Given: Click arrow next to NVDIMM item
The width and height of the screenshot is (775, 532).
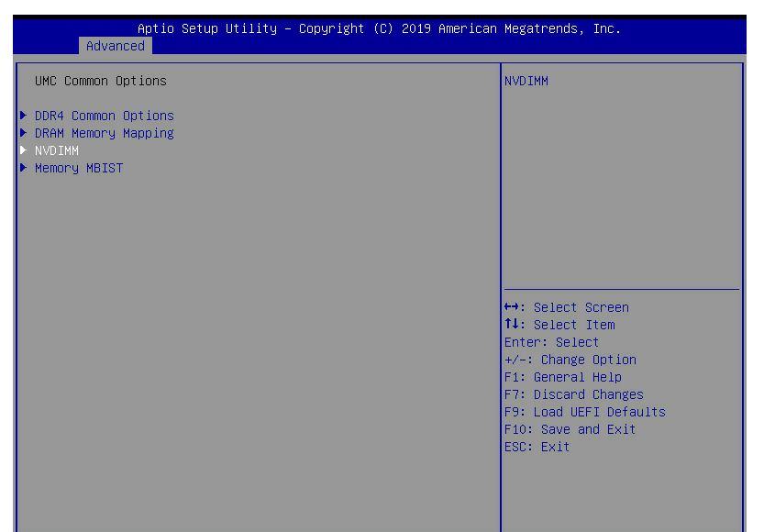Looking at the screenshot, I should [23, 150].
